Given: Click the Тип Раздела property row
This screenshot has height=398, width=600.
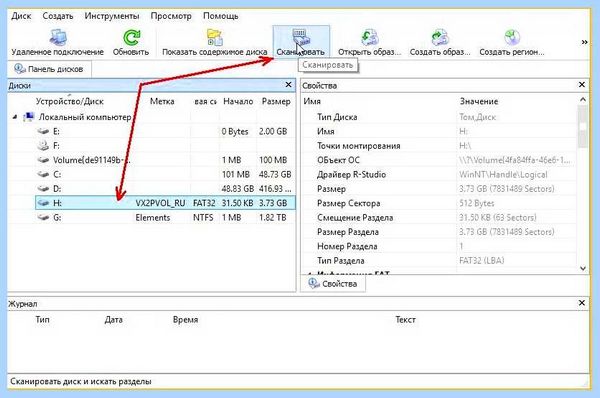Looking at the screenshot, I should click(x=439, y=261).
